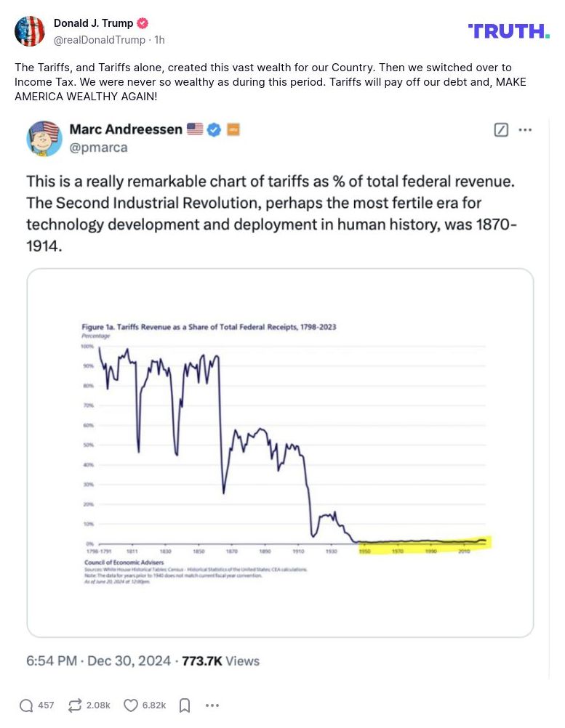The image size is (565, 728).
Task: Open the @realDonaldTrump handle link
Action: click(100, 40)
